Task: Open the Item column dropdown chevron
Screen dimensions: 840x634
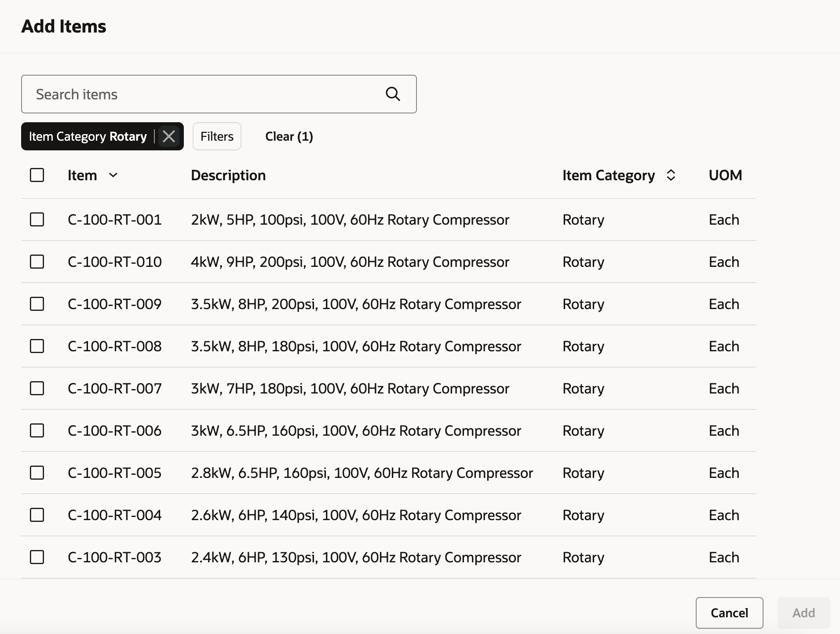Action: coord(113,175)
